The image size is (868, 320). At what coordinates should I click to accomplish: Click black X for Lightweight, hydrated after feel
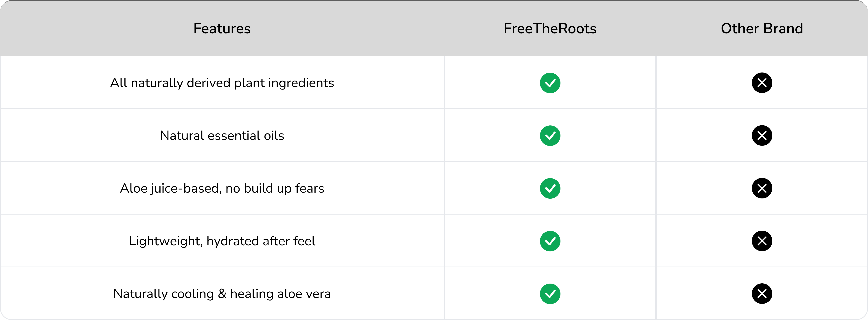[x=762, y=241]
